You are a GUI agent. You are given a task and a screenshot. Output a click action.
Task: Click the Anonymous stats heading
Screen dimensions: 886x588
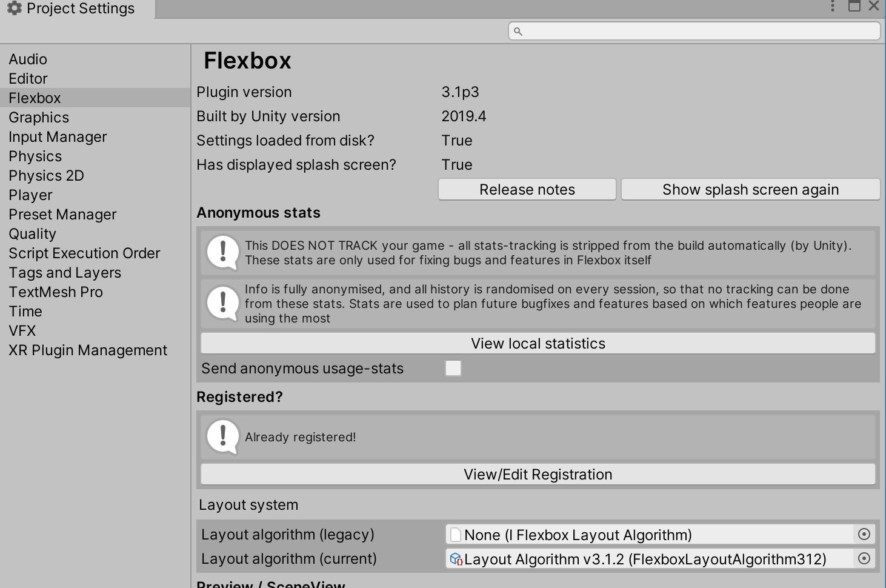click(258, 213)
